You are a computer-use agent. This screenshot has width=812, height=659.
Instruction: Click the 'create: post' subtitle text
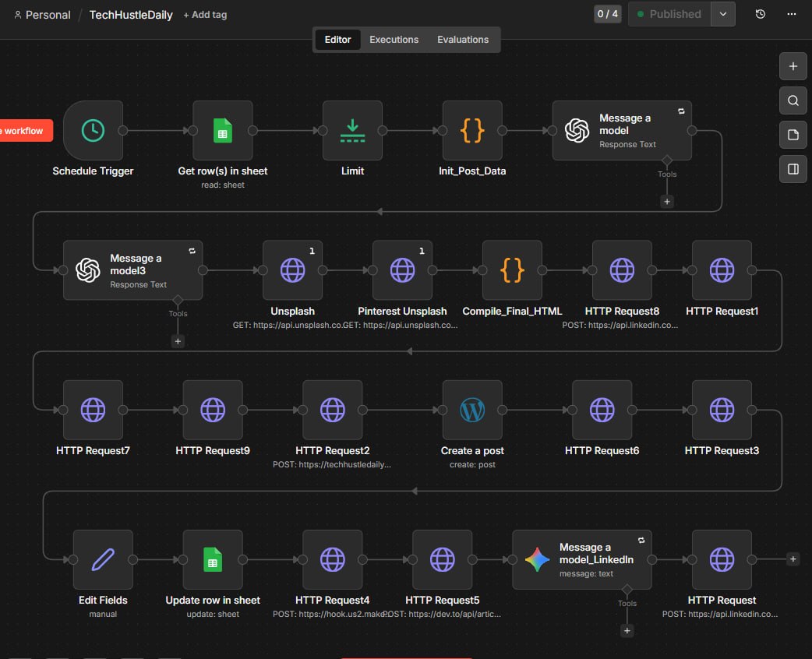click(472, 464)
